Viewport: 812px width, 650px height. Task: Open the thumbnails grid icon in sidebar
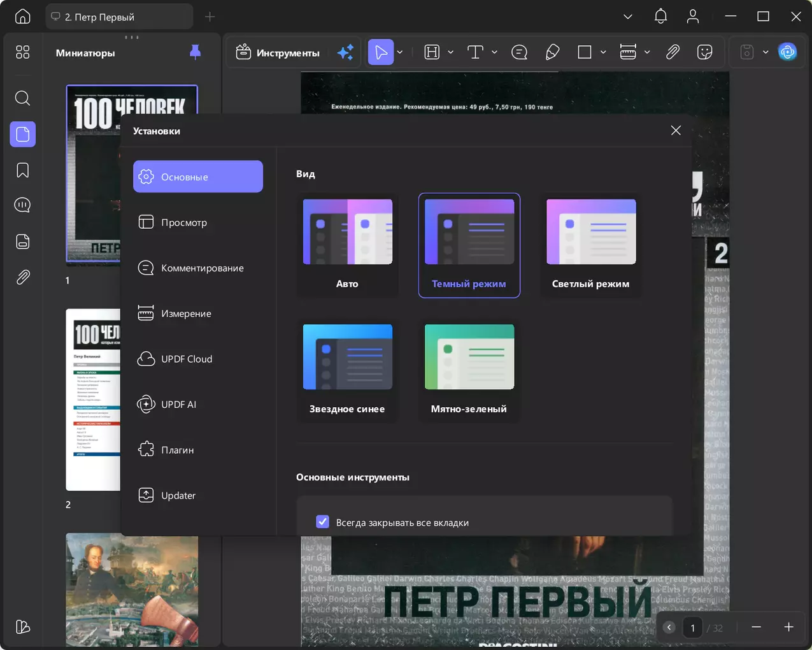[x=23, y=52]
